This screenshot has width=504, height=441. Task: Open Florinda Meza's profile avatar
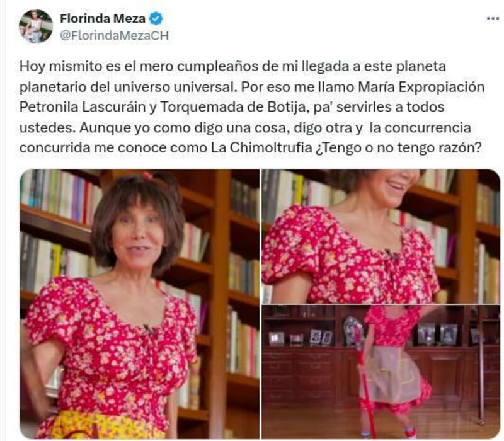pos(36,26)
